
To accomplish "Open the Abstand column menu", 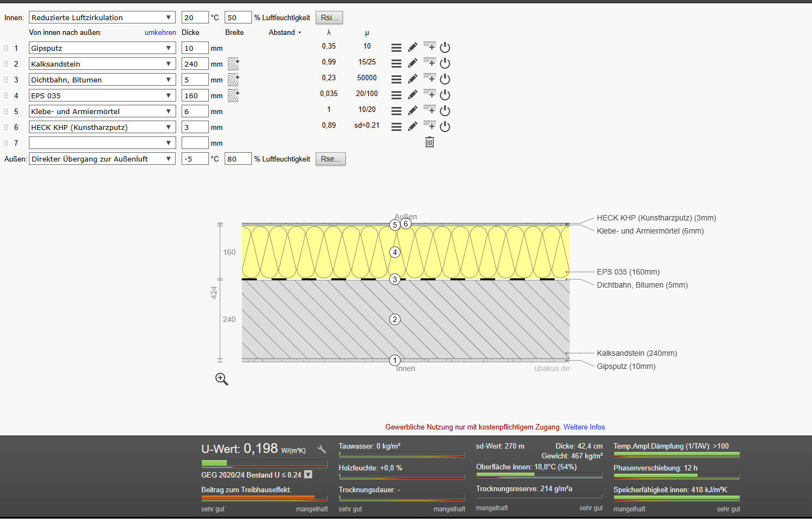I will tap(285, 33).
